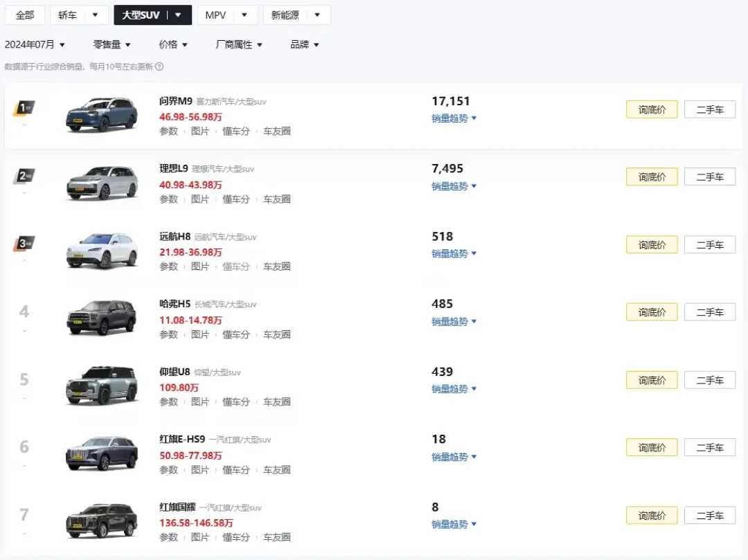Open the 问界M9 car thumbnail
Viewport: 748px width, 560px height.
pyautogui.click(x=102, y=114)
